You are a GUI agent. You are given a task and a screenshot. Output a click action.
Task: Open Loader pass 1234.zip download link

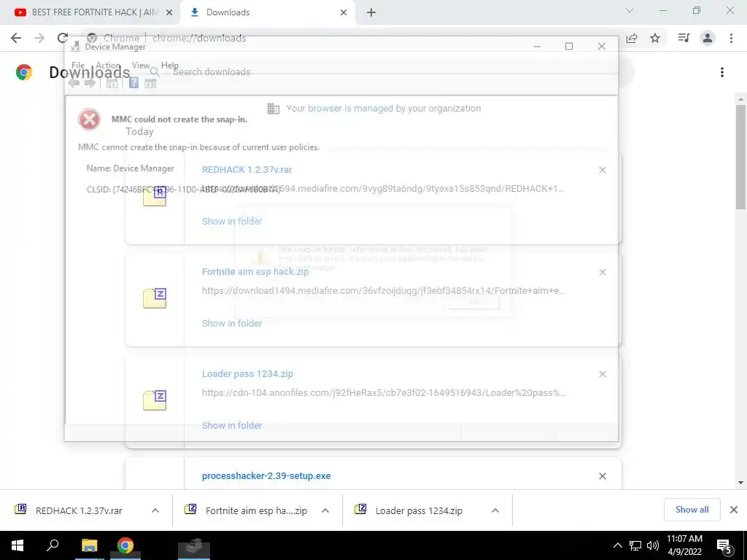coord(247,374)
